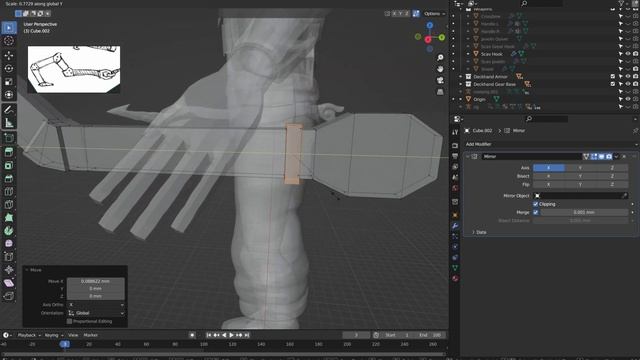Expand Deckhand Armor collection
The height and width of the screenshot is (360, 640).
461,77
